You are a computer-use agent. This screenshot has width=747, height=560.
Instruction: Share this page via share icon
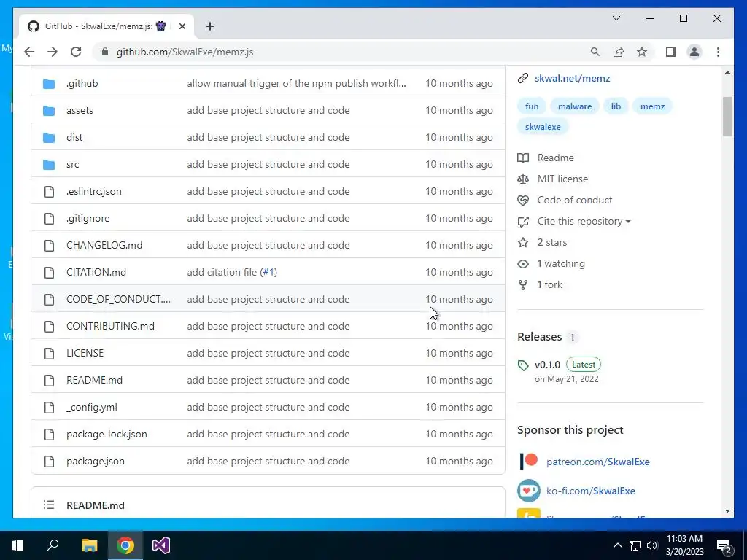pos(619,52)
